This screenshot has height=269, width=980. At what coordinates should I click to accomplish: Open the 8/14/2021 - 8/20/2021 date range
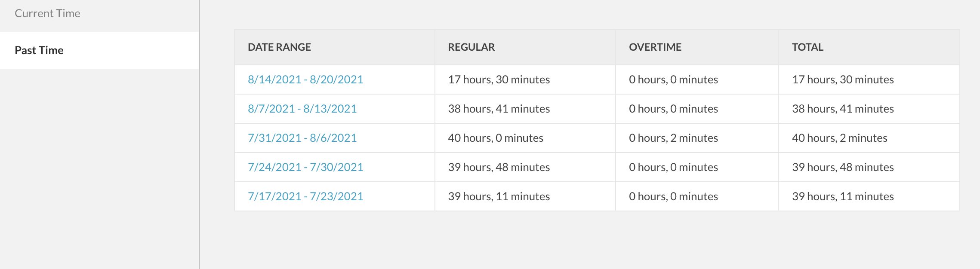pyautogui.click(x=305, y=79)
